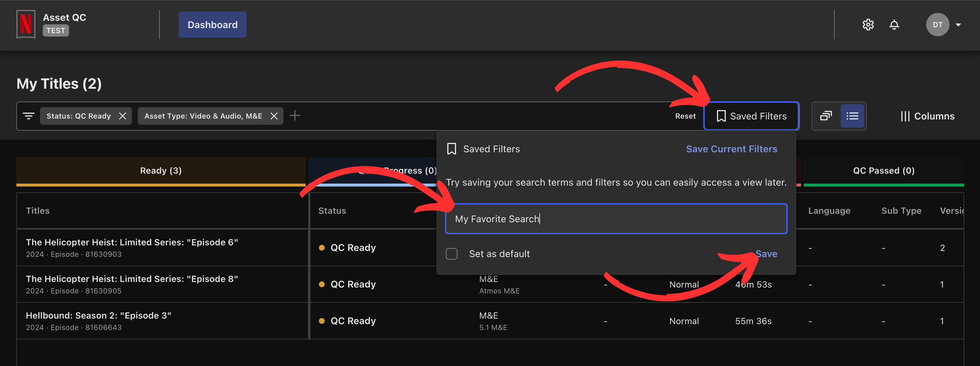Open the Saved Filters button
This screenshot has height=366, width=980.
751,116
